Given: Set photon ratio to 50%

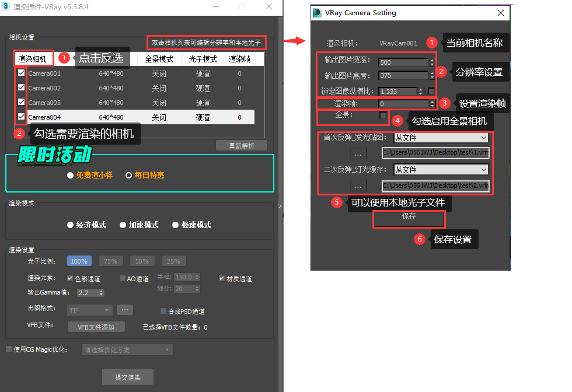Looking at the screenshot, I should pyautogui.click(x=142, y=261).
